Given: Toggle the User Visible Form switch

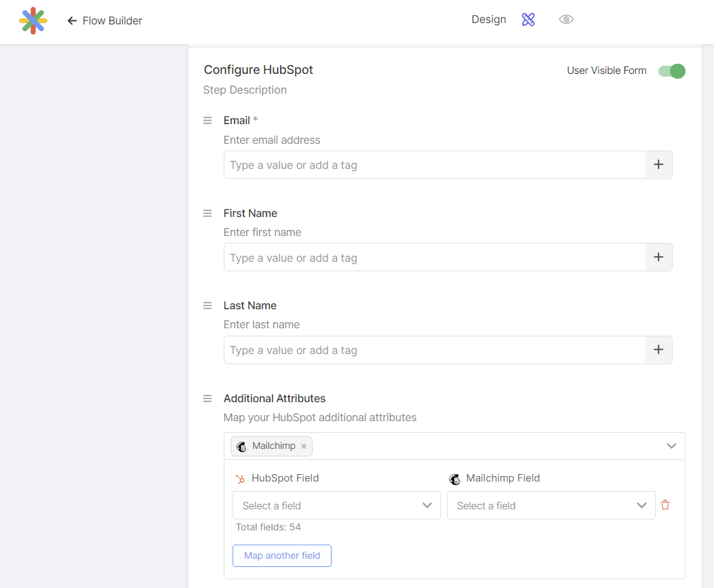Looking at the screenshot, I should 672,71.
